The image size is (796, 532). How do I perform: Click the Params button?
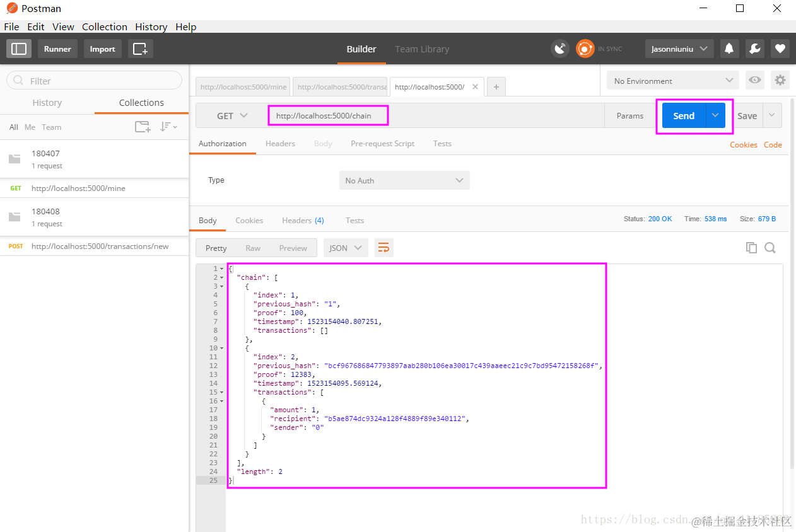point(630,115)
